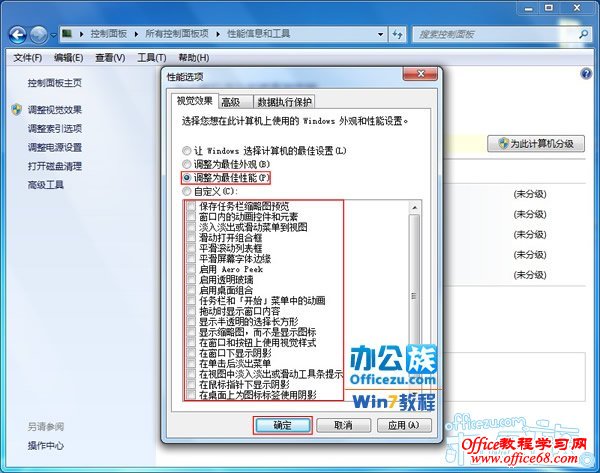600x473 pixels.
Task: Check 在窗口和按钮上使用视觉样式
Action: pos(191,343)
